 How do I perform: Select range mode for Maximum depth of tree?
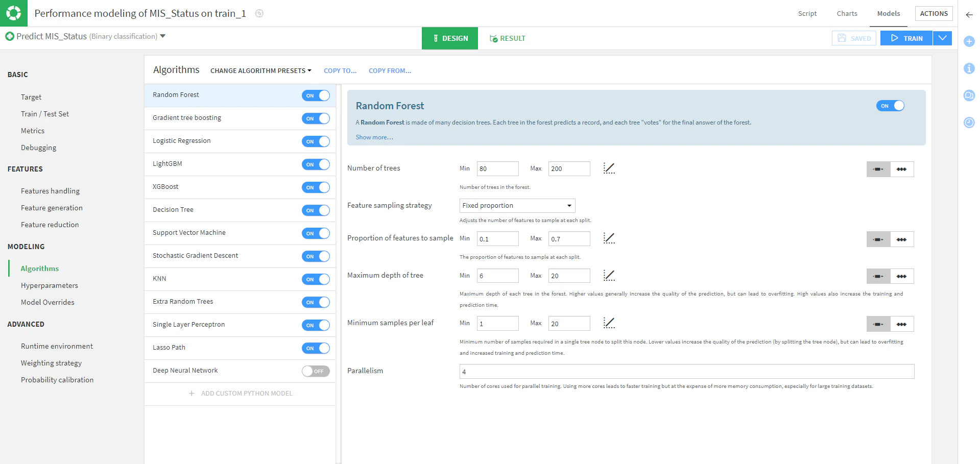878,276
